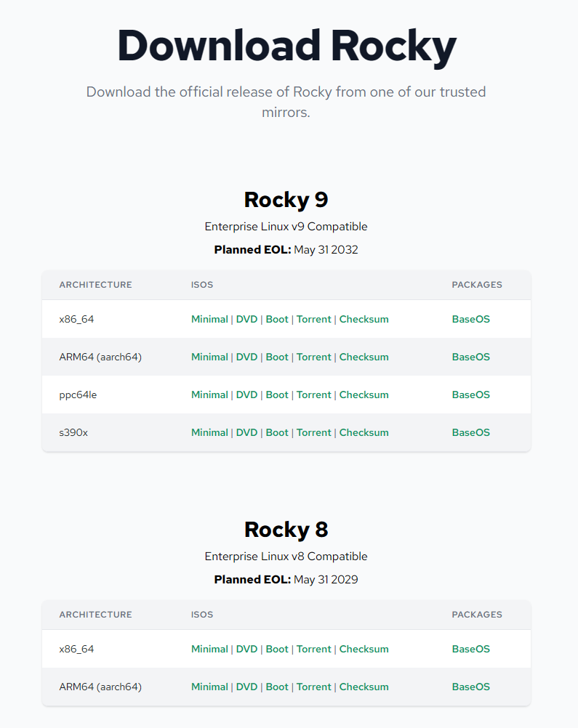This screenshot has width=578, height=728.
Task: Open Rocky 9 x86_64 DVD link
Action: 246,320
